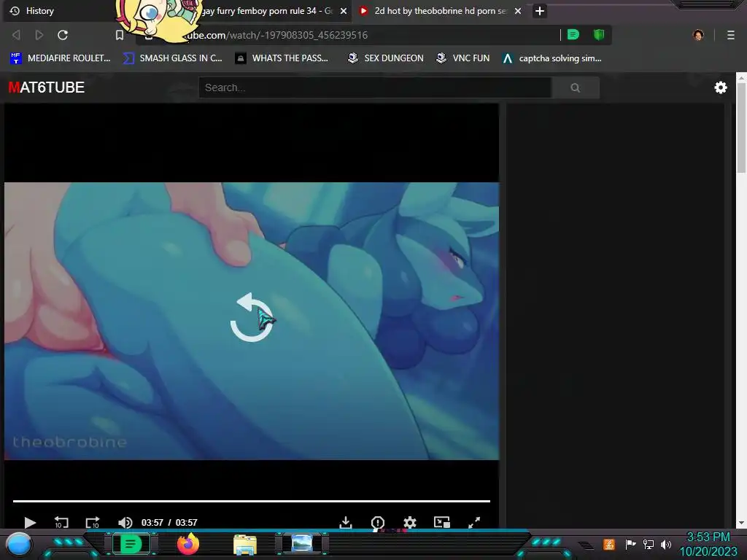Toggle fullscreen video mode

[x=474, y=522]
